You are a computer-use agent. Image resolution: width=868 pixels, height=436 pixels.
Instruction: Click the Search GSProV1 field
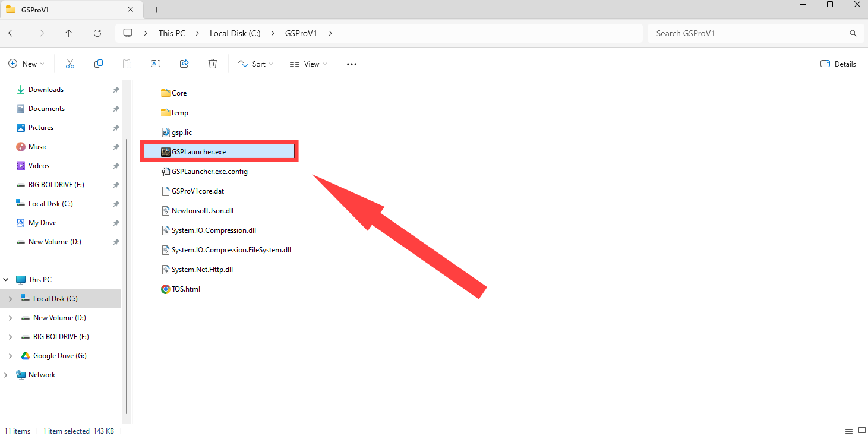[x=749, y=33]
